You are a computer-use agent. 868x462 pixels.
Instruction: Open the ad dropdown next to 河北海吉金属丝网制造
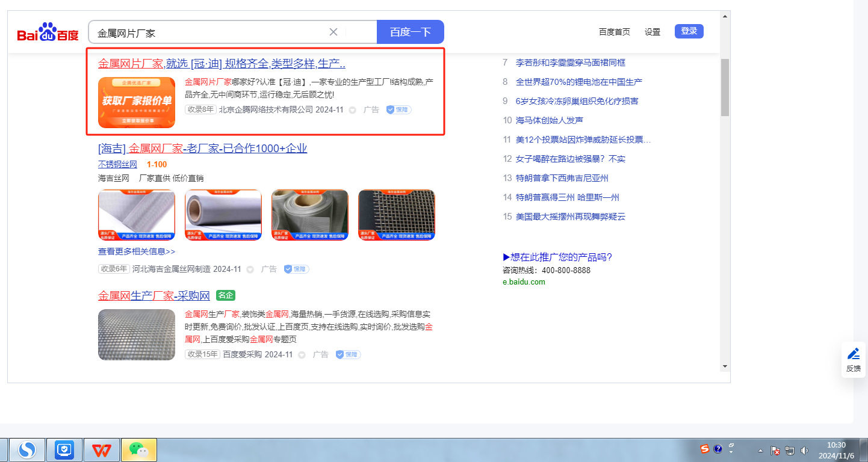click(250, 269)
